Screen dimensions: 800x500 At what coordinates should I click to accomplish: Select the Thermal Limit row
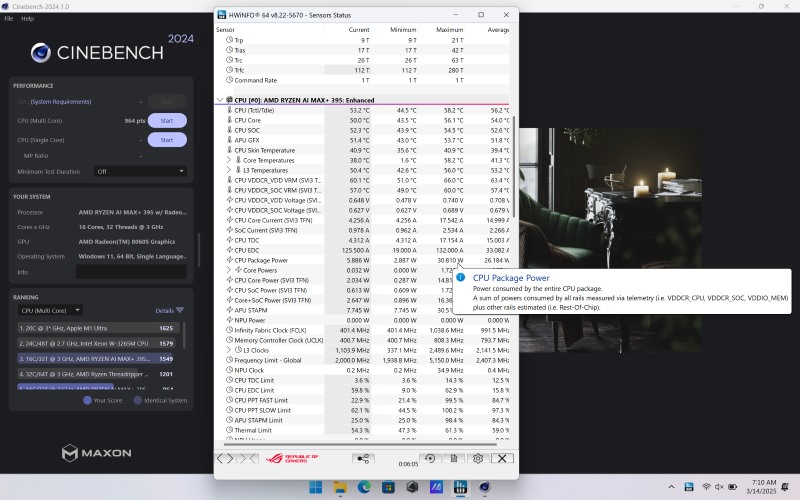(362, 430)
